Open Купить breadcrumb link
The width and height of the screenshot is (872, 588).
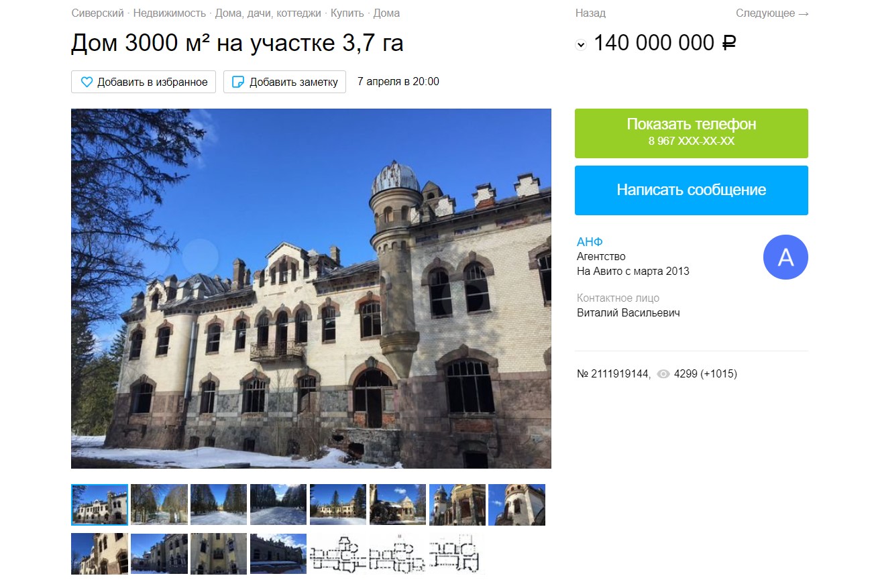click(347, 13)
